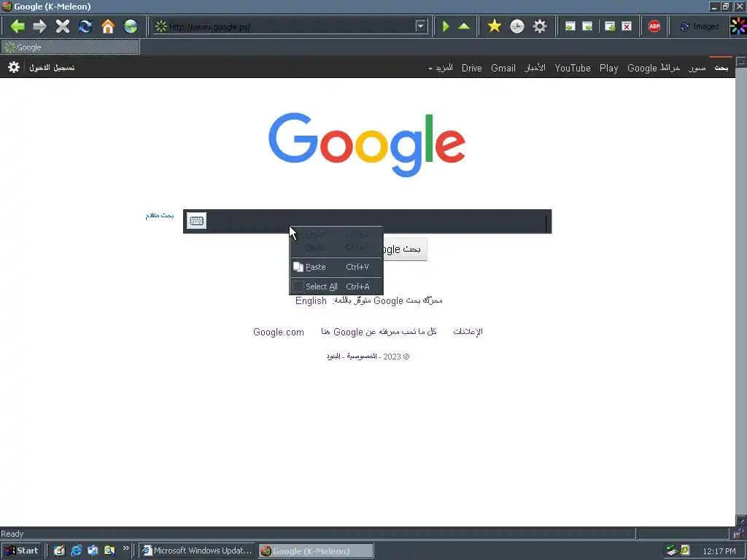Viewport: 747px width, 560px height.
Task: Launch Internet Explorer from quick launch
Action: [x=76, y=551]
